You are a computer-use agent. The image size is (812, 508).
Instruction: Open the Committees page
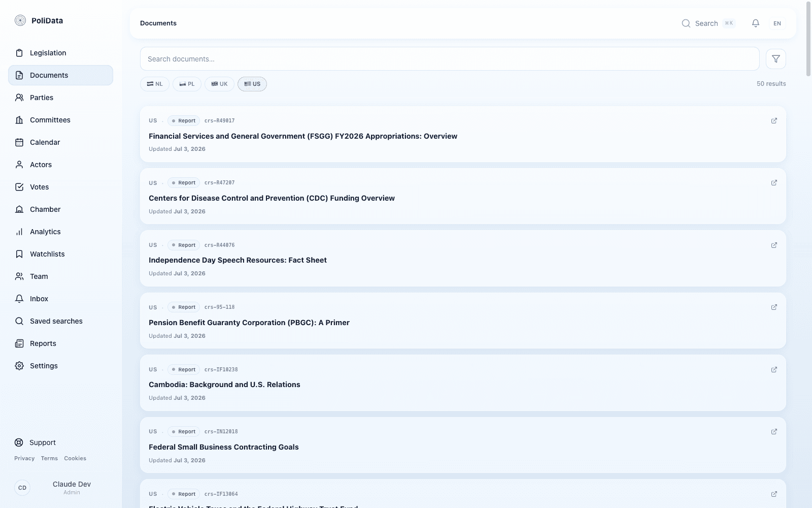(x=60, y=120)
